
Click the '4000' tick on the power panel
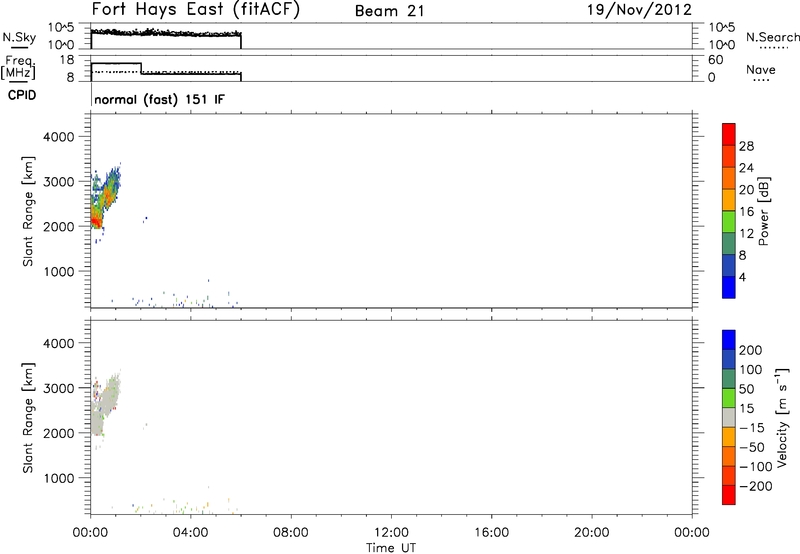(x=59, y=137)
